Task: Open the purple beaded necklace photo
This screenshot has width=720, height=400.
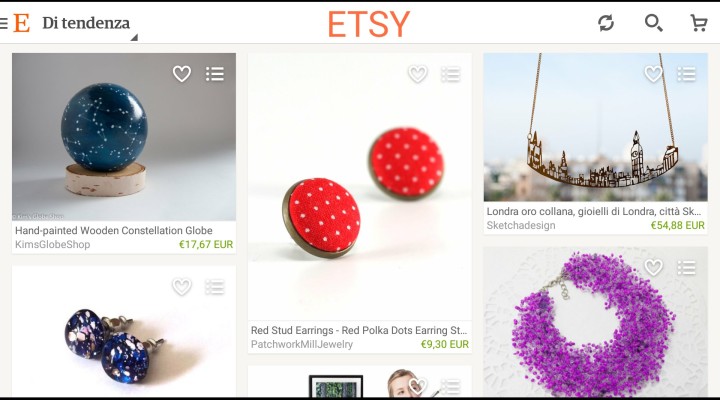Action: 596,322
